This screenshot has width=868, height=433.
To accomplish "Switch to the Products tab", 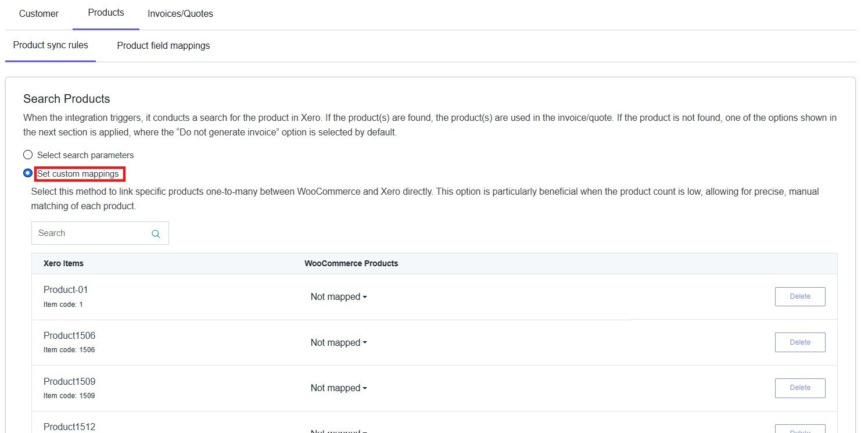I will coord(106,13).
